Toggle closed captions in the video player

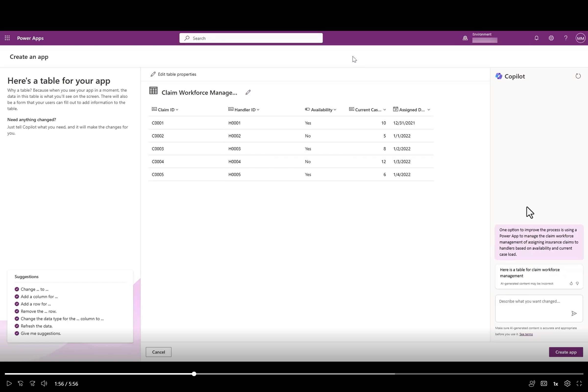(x=544, y=383)
